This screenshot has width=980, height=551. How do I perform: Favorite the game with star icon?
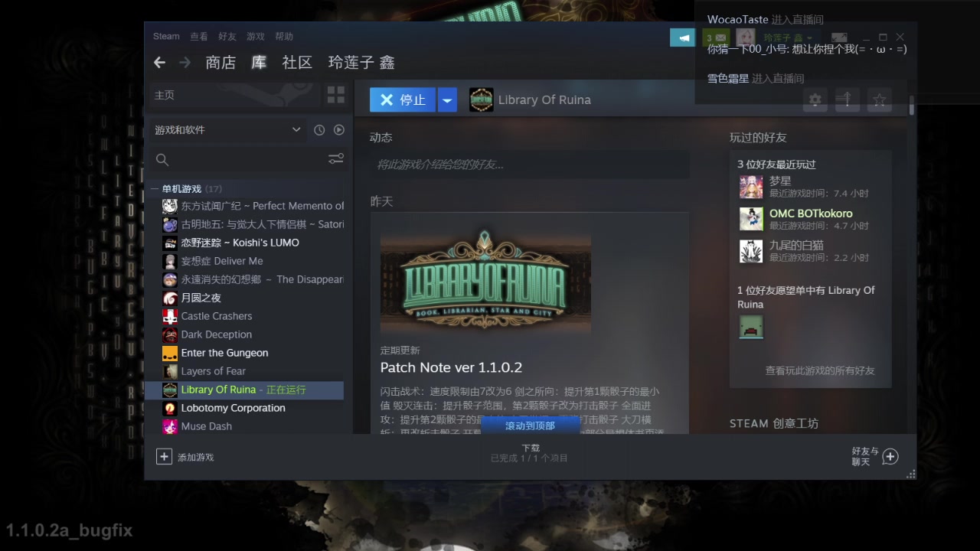880,99
